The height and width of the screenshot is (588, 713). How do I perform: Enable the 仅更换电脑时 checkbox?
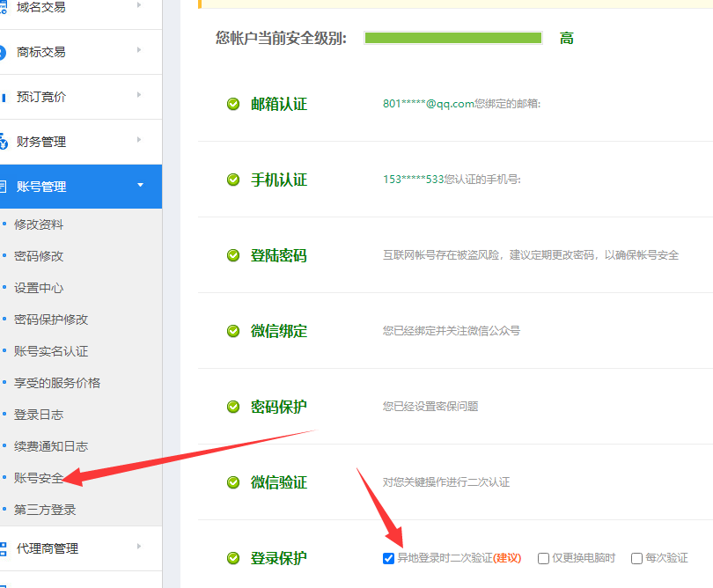coord(544,558)
